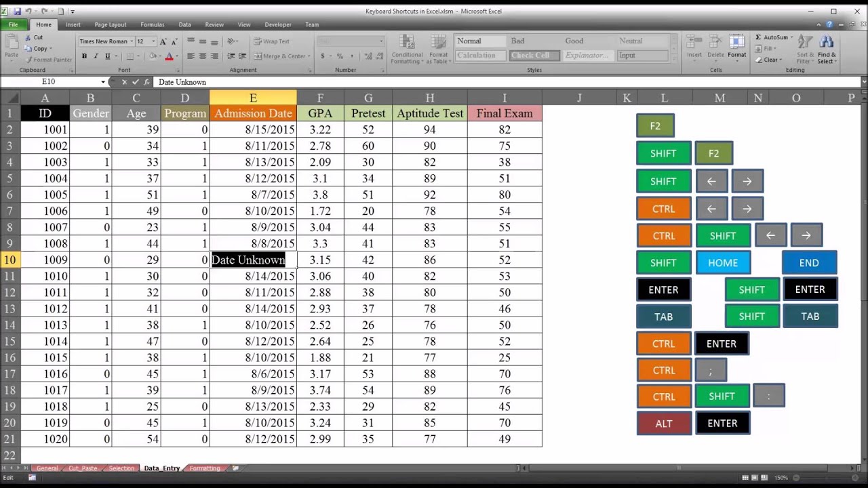The image size is (868, 488).
Task: Open the Merge & Center dropdown arrow
Action: coord(309,56)
